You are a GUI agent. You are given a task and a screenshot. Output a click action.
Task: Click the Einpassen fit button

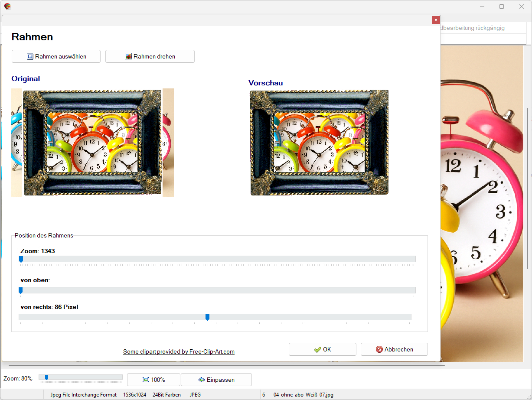(216, 380)
